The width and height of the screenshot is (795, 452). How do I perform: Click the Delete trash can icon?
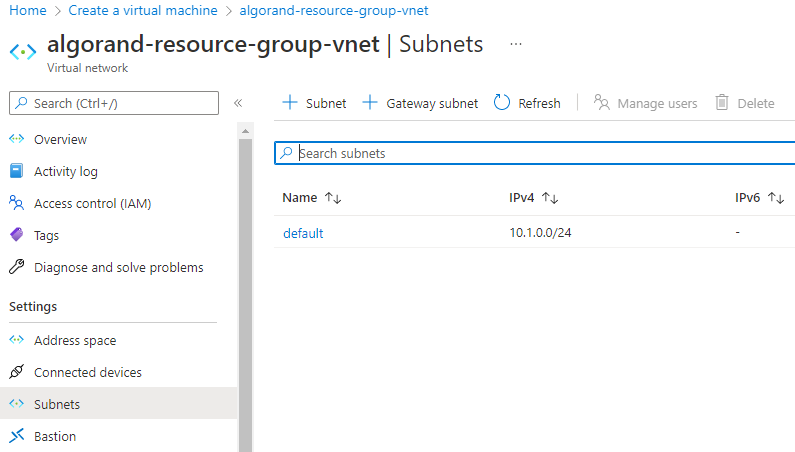click(722, 102)
